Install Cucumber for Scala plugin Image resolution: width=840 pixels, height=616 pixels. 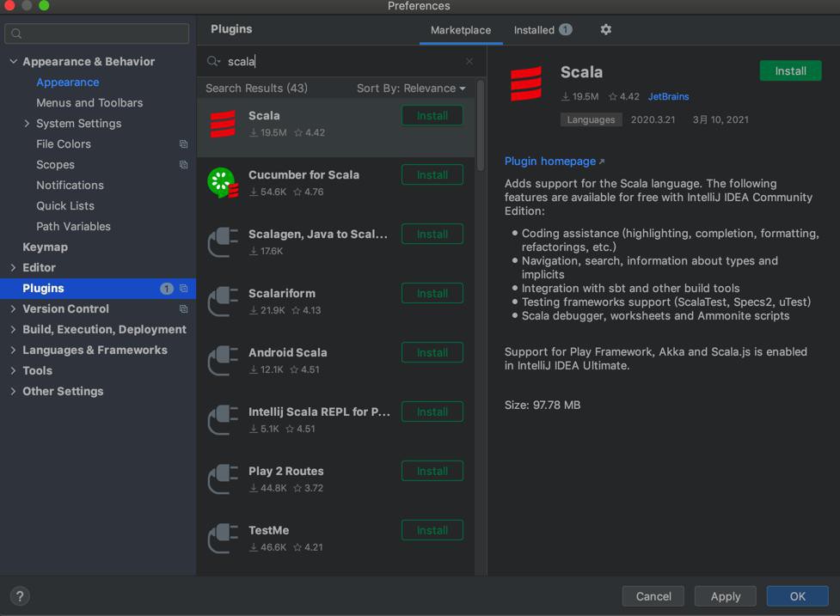tap(432, 175)
